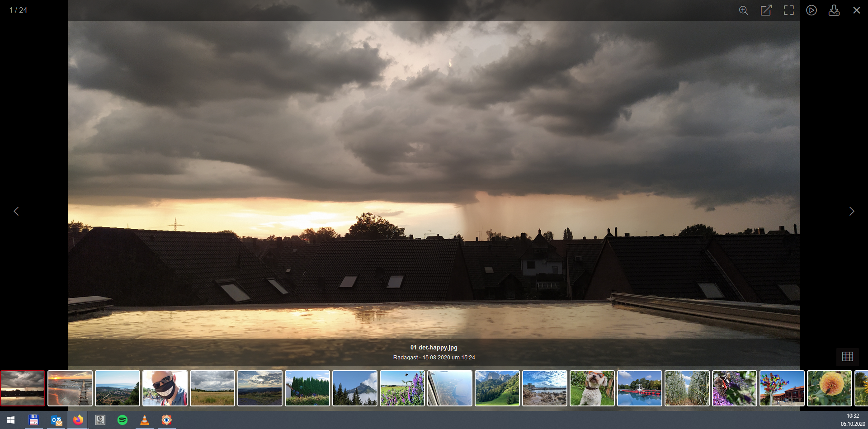Click the 1 / 24 image counter
The image size is (868, 429).
pyautogui.click(x=18, y=10)
